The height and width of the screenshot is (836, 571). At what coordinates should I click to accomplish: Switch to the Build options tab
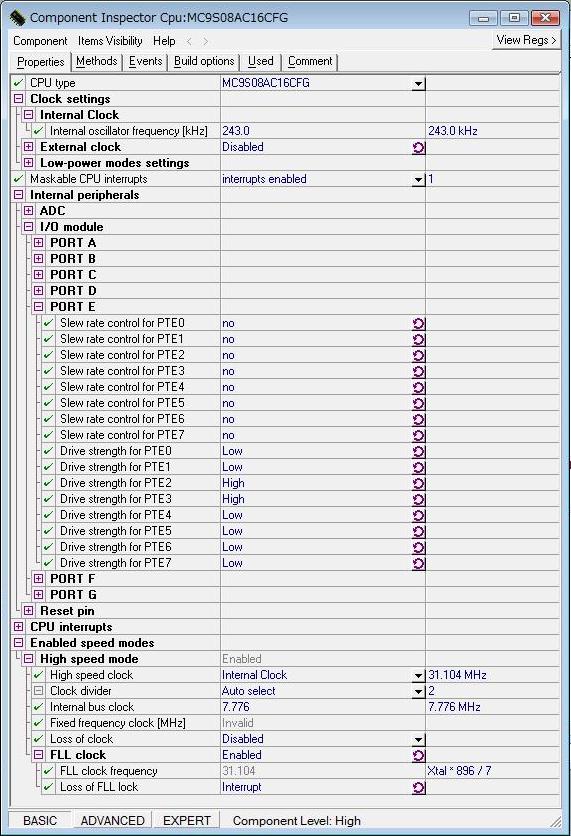204,61
